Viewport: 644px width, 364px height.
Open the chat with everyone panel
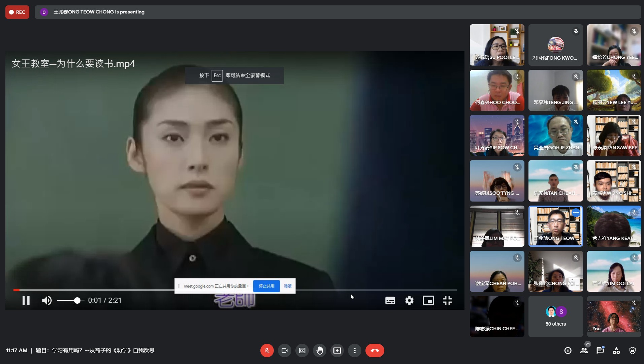(x=600, y=351)
